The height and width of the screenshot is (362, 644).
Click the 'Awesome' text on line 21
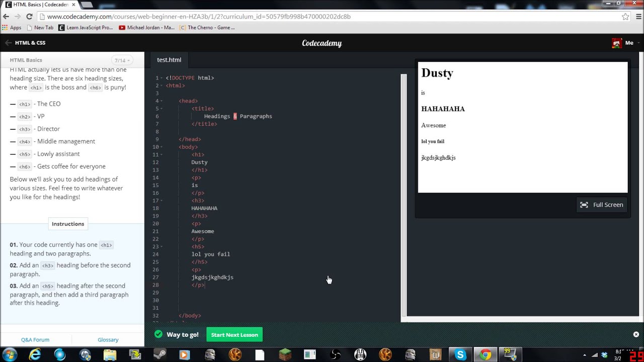pos(203,231)
